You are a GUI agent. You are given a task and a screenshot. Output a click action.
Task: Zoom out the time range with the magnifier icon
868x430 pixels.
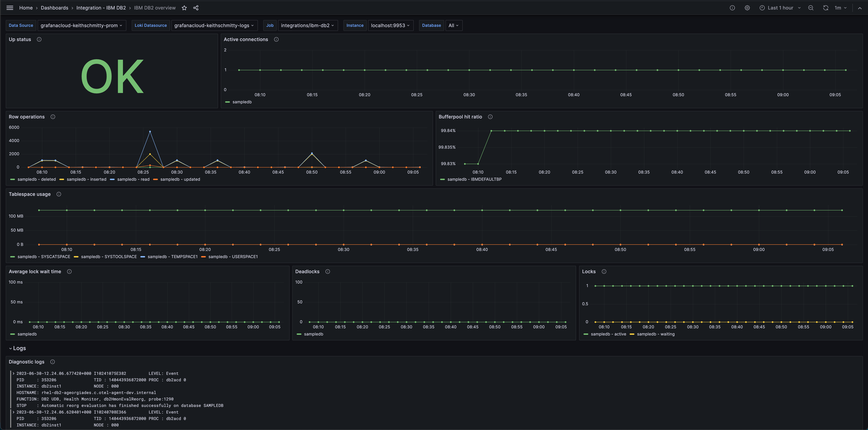[811, 8]
